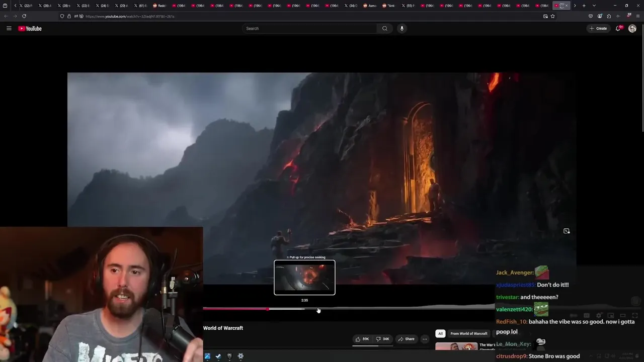Open the player settings gear
The image size is (644, 362).
tap(599, 315)
